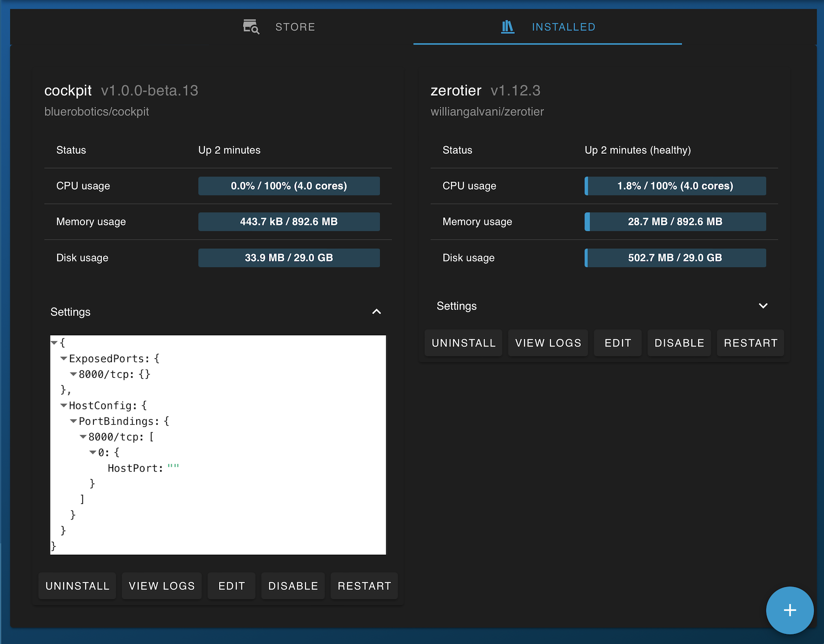The height and width of the screenshot is (644, 824).
Task: Uninstall the cockpit extension
Action: pyautogui.click(x=78, y=586)
